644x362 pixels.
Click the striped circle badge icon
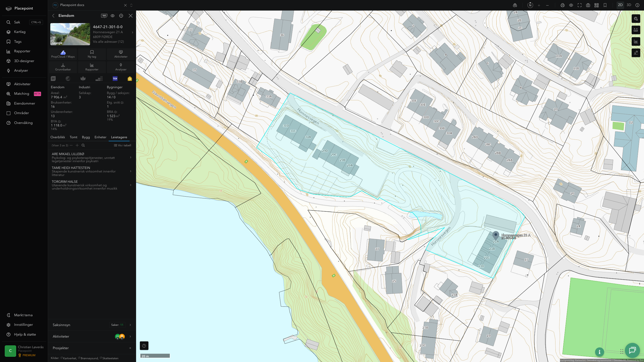point(68,79)
